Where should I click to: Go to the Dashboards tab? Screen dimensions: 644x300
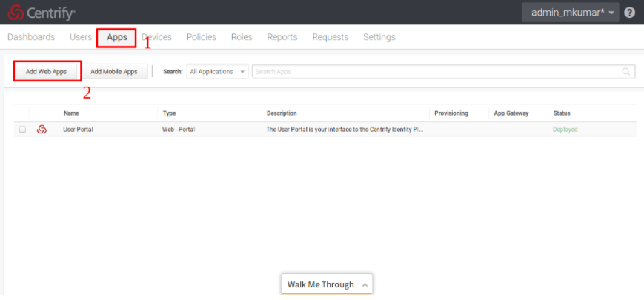pos(31,37)
